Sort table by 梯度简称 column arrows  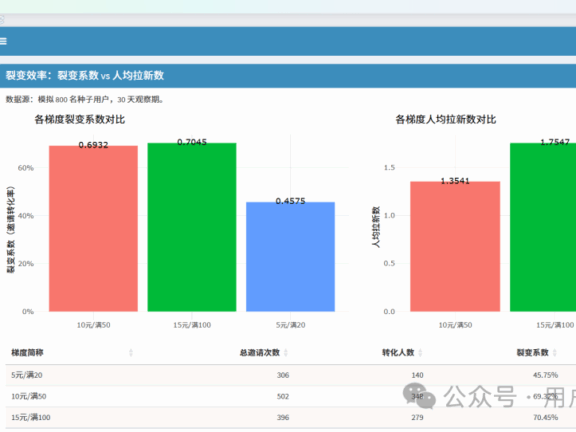tap(131, 353)
